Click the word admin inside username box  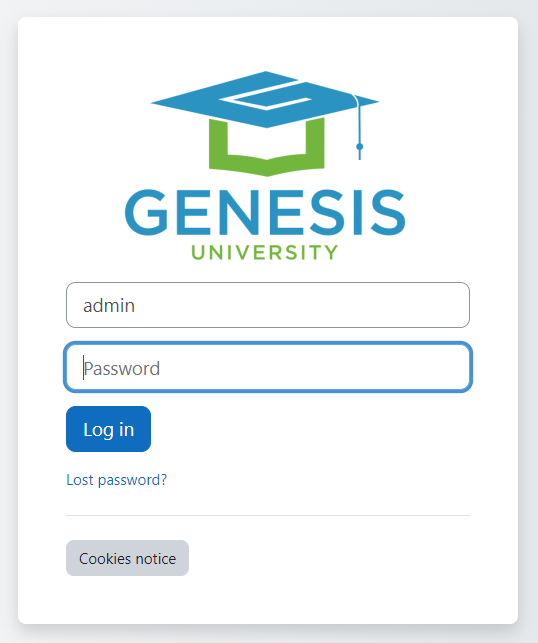point(109,306)
